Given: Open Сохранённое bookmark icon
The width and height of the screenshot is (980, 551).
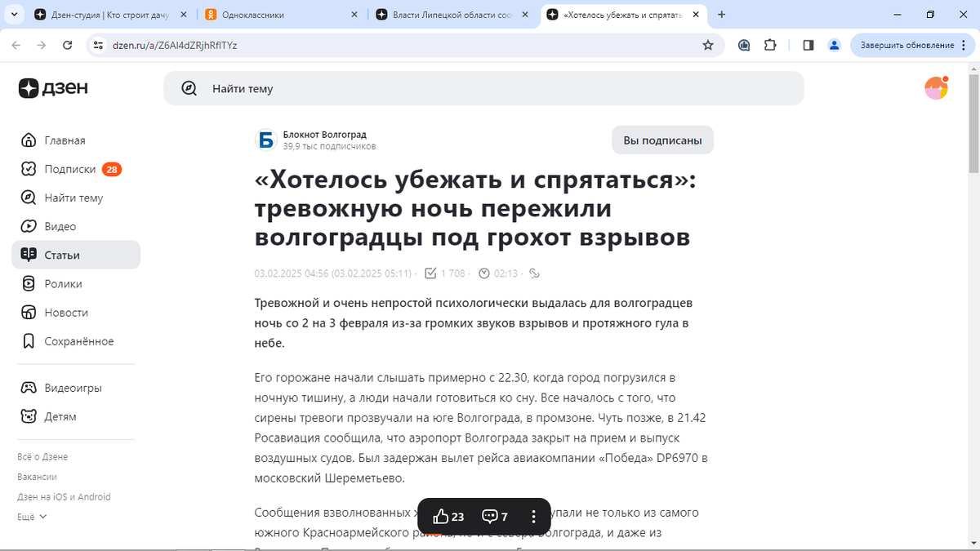Looking at the screenshot, I should click(29, 341).
